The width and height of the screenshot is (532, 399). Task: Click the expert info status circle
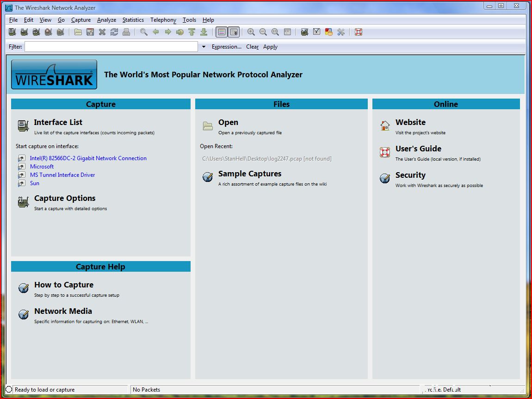tap(9, 389)
